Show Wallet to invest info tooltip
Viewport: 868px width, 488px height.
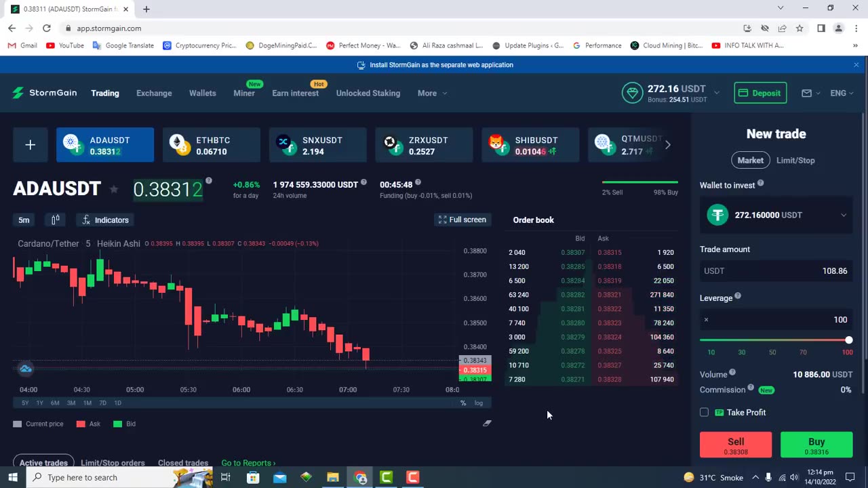click(760, 183)
